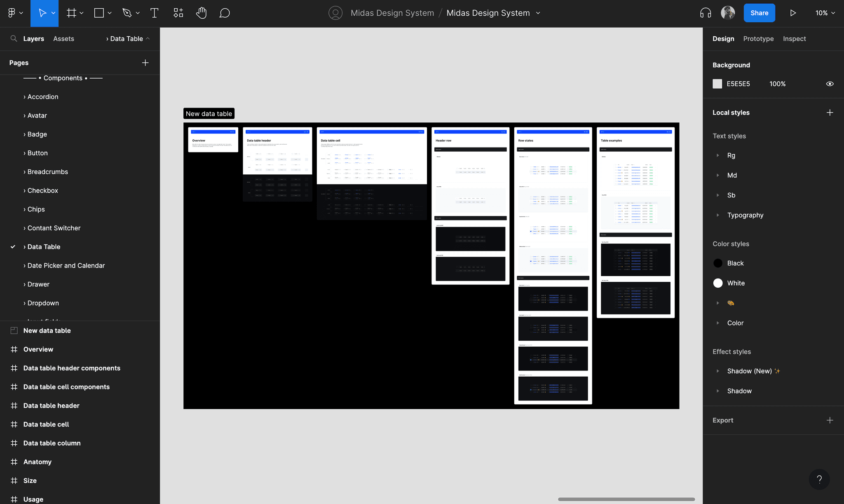Image resolution: width=844 pixels, height=504 pixels.
Task: Select the Text tool
Action: pos(154,13)
